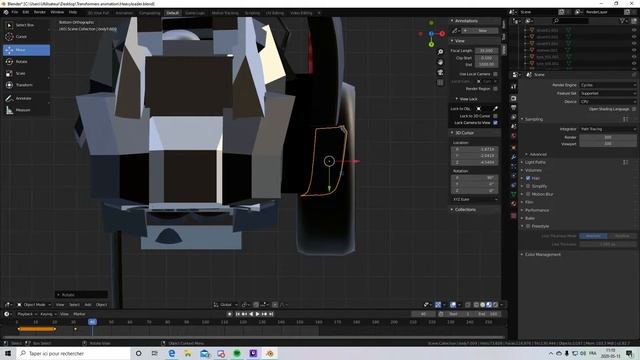Select the Scale tool

pyautogui.click(x=26, y=73)
